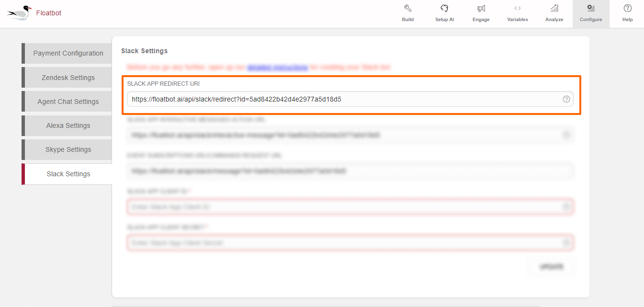Go to Alexa Settings tab
The width and height of the screenshot is (644, 307).
click(68, 125)
